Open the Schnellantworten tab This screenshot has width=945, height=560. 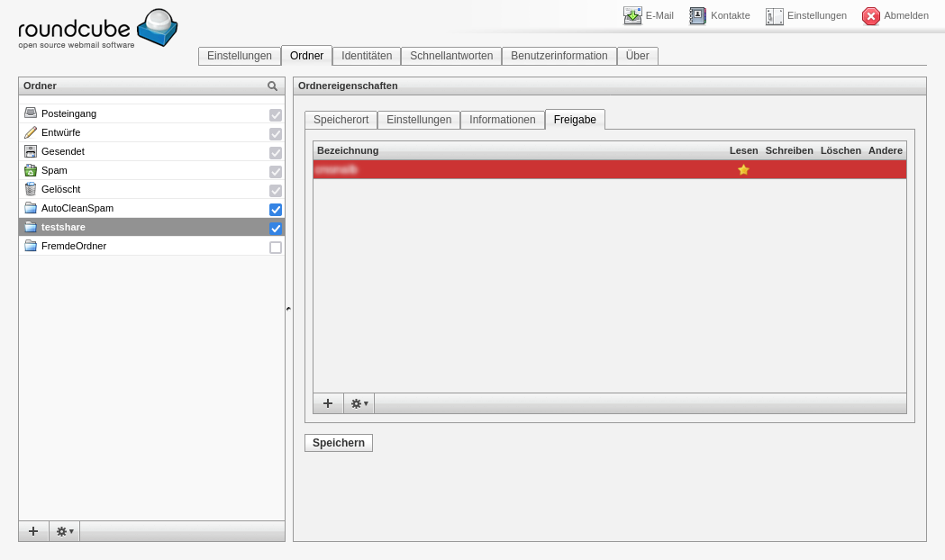point(450,56)
